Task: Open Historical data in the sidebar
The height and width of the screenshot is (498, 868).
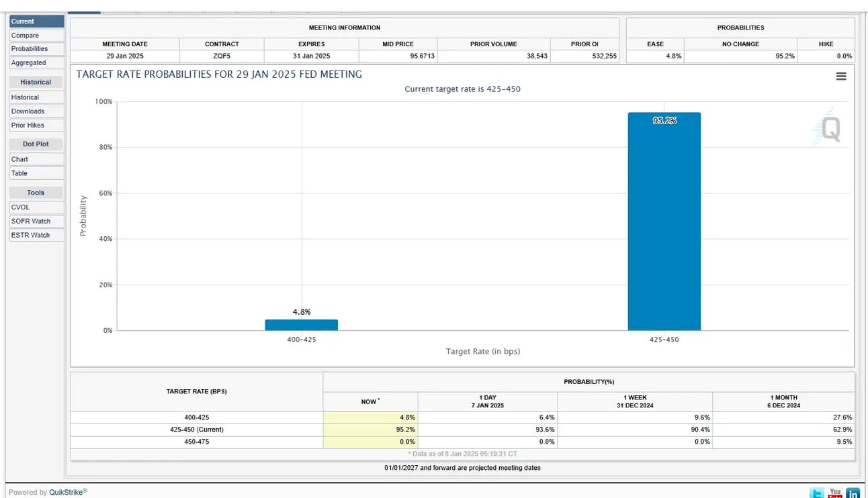Action: point(37,97)
